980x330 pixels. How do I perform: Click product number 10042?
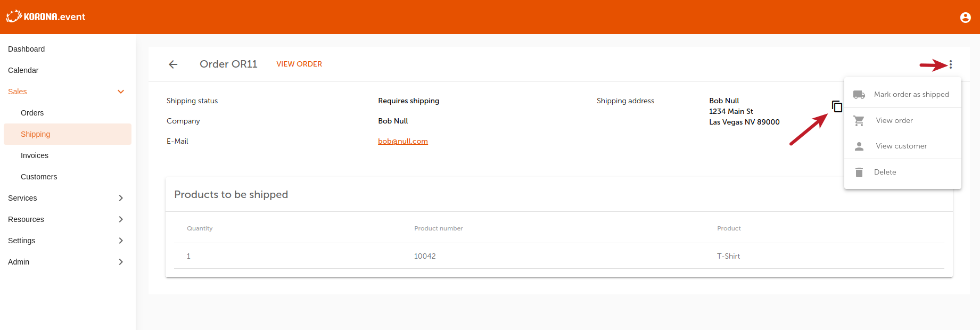pos(425,256)
